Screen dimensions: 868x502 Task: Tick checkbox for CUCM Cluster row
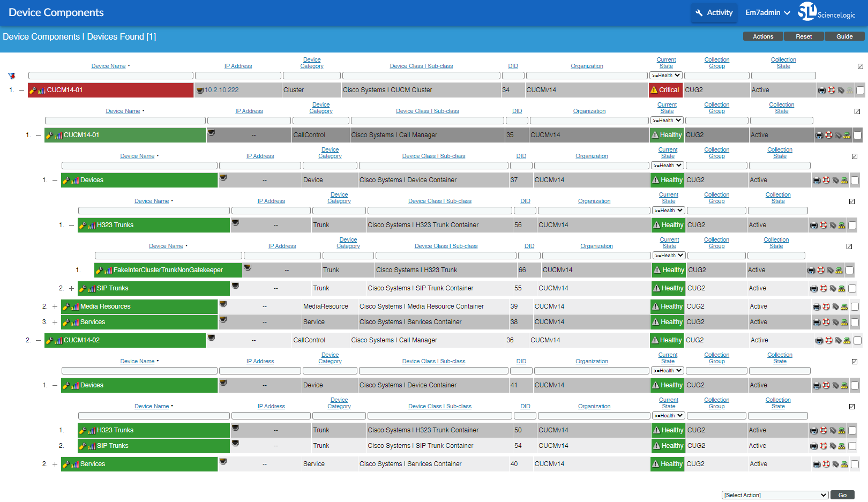click(x=860, y=90)
